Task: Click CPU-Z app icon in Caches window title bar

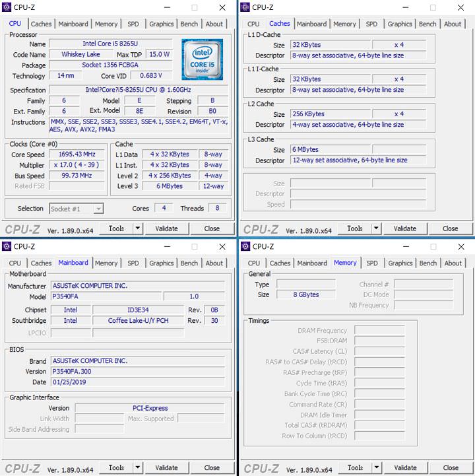Action: pyautogui.click(x=245, y=7)
